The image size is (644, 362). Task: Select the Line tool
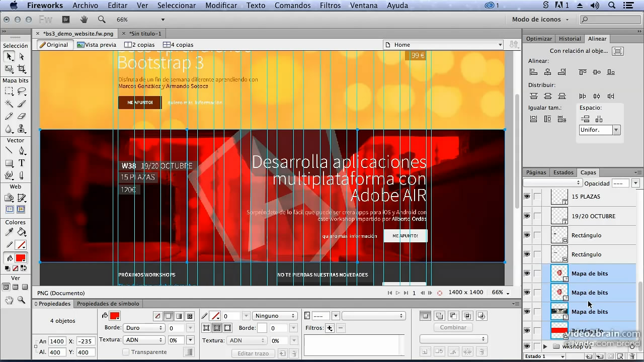click(10, 151)
